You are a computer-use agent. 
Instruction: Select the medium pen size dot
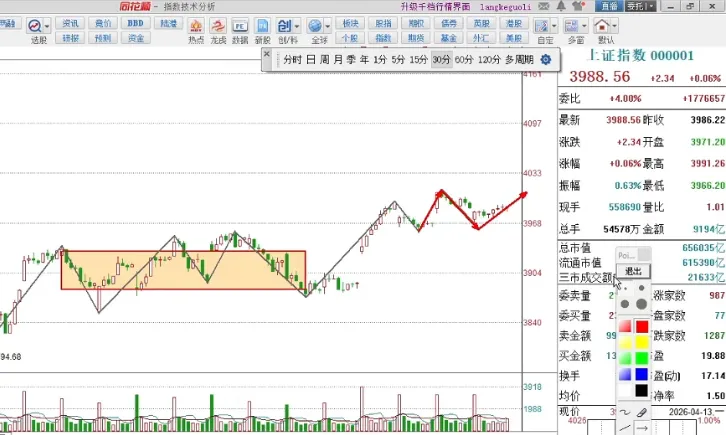tap(625, 304)
